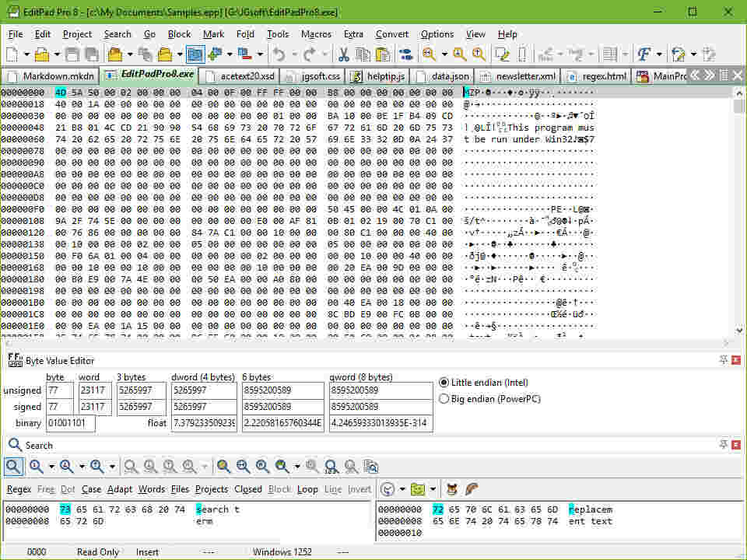747x560 pixels.
Task: Click the Undo arrow icon
Action: coord(279,54)
